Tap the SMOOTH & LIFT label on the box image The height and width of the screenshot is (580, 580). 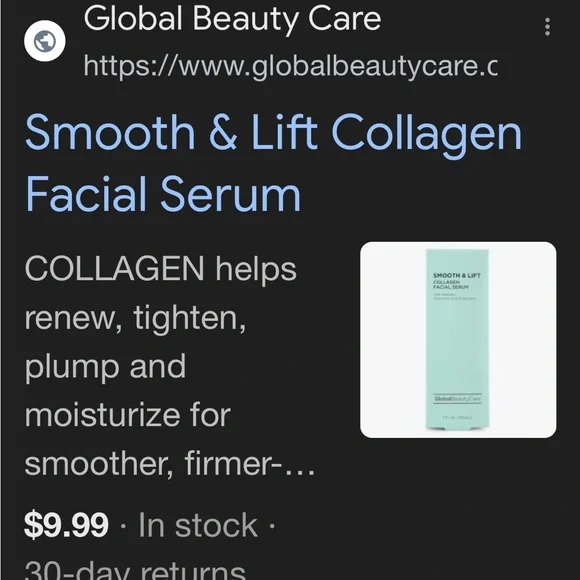456,275
